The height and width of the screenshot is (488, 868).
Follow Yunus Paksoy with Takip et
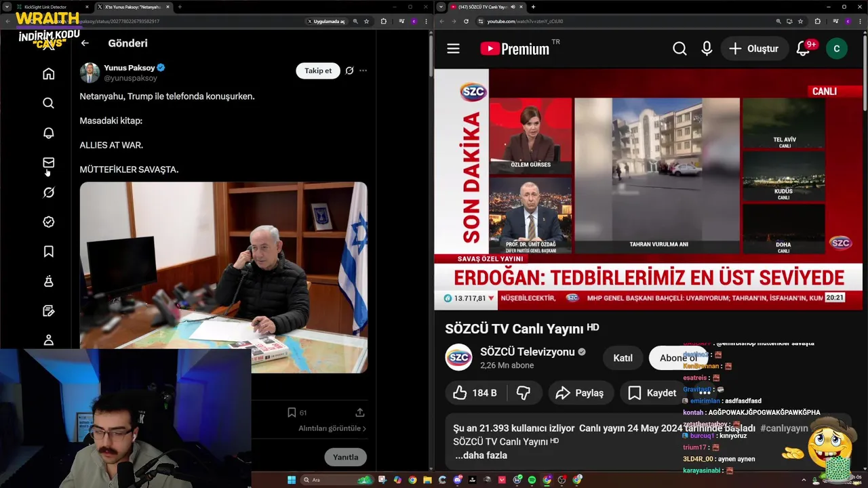318,70
